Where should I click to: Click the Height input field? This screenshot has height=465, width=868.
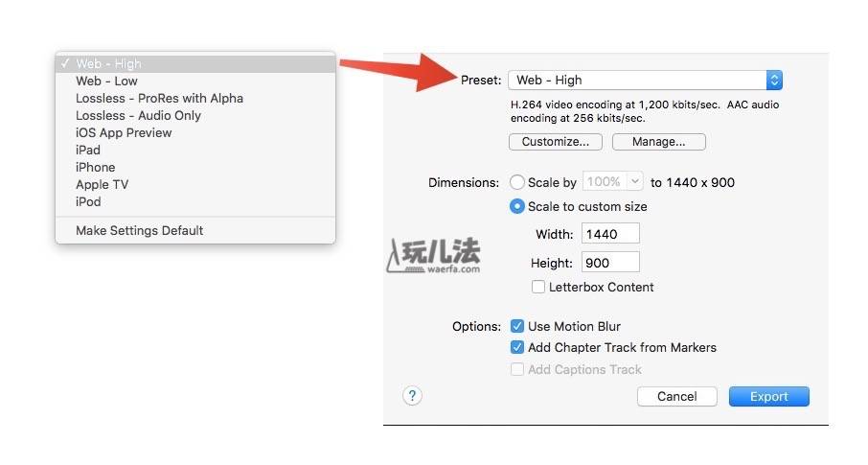pyautogui.click(x=610, y=262)
